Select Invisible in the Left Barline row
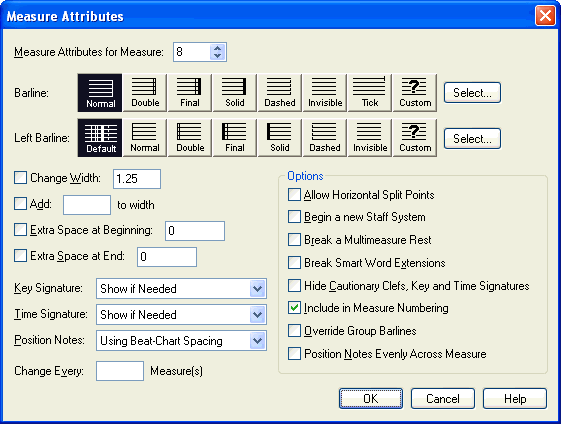561x424 pixels. [x=370, y=138]
